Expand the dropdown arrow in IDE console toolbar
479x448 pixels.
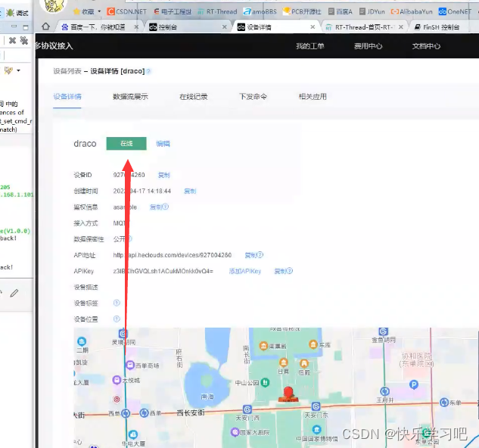[x=18, y=70]
